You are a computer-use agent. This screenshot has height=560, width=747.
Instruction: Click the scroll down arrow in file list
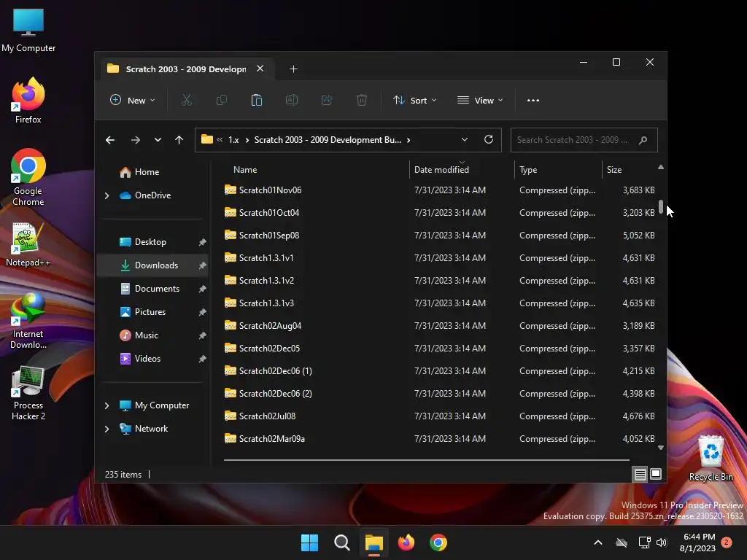[661, 448]
